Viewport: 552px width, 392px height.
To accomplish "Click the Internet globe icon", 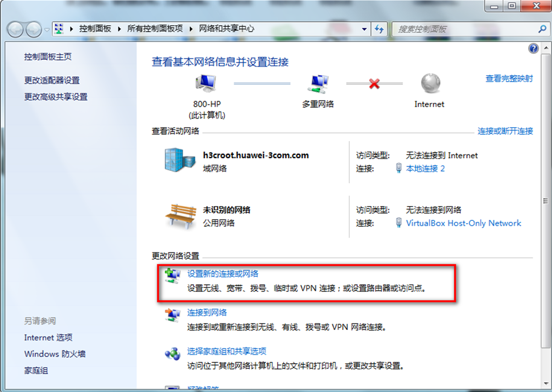I will point(430,84).
